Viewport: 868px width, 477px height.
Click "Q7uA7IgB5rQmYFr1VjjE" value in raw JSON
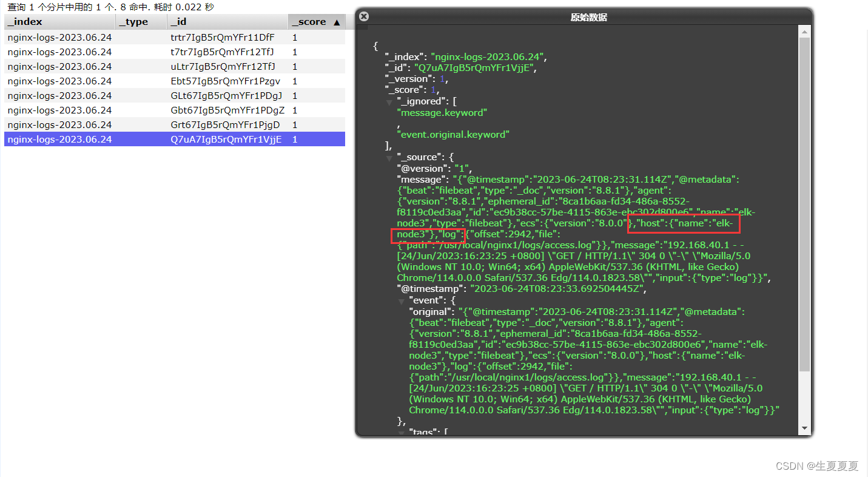[x=475, y=69]
